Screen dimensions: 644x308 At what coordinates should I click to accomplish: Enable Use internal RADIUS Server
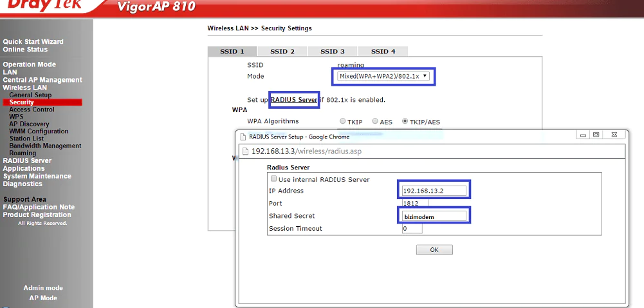(x=273, y=179)
